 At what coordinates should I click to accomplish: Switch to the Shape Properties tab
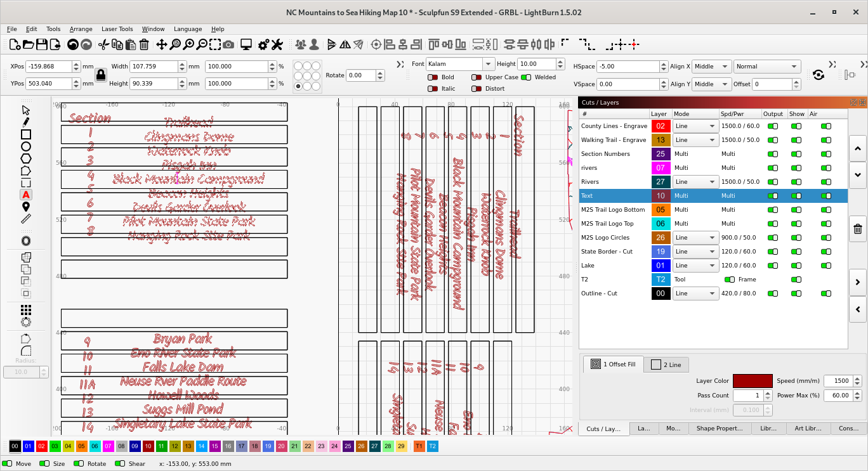(x=719, y=429)
